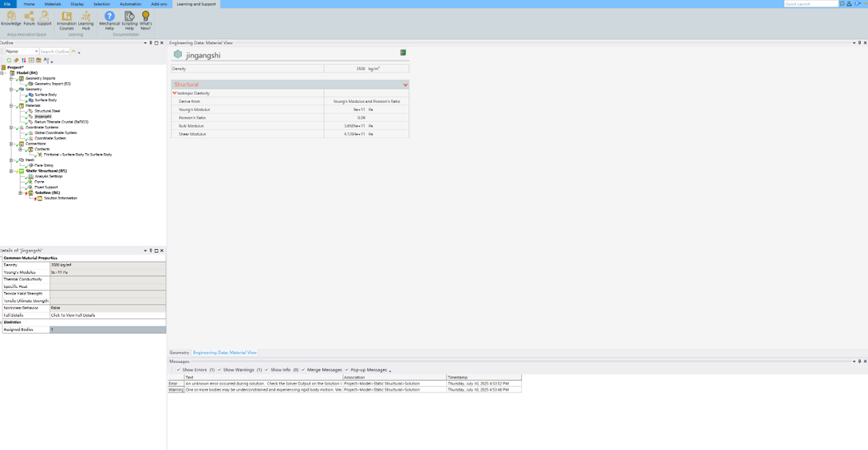Image resolution: width=868 pixels, height=450 pixels.
Task: Toggle the Pop-up Messages checkbox
Action: [346, 369]
